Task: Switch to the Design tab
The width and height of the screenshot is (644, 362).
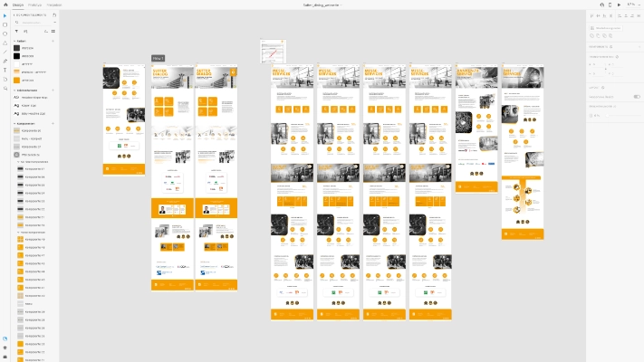Action: click(17, 5)
